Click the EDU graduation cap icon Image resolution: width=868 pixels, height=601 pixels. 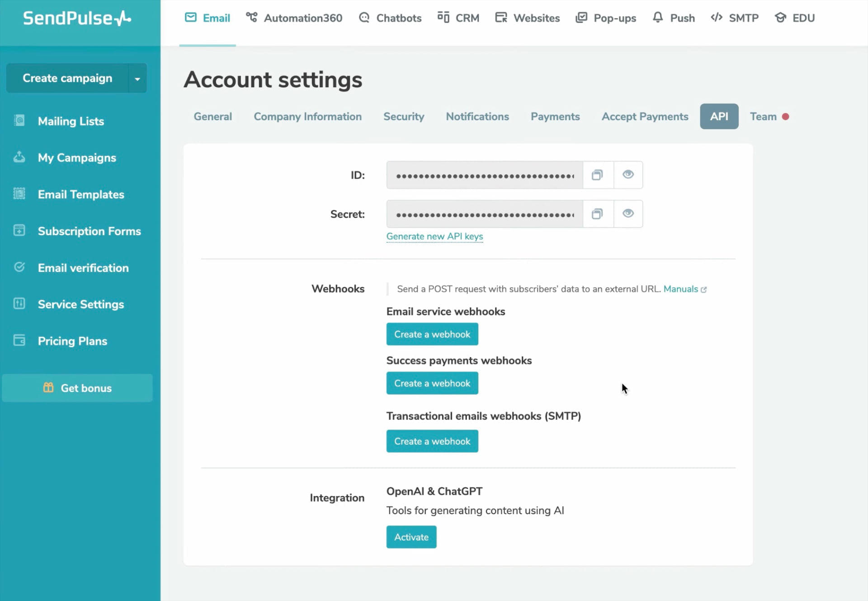(780, 18)
